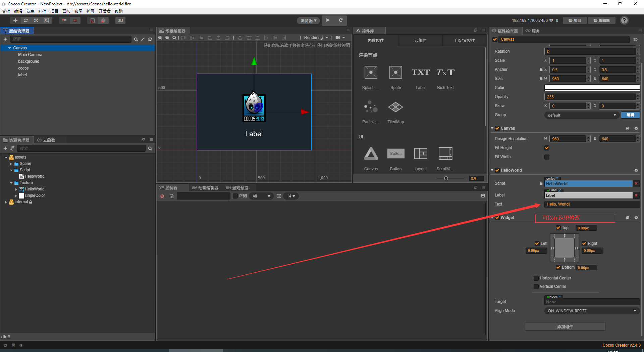644x352 pixels.
Task: Toggle the HelloWorld component enabled checkbox
Action: [497, 170]
